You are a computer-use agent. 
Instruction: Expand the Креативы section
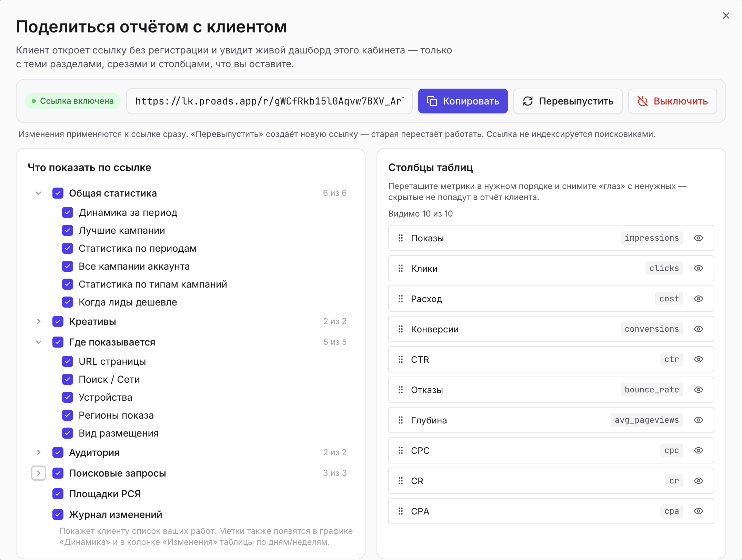coord(39,321)
